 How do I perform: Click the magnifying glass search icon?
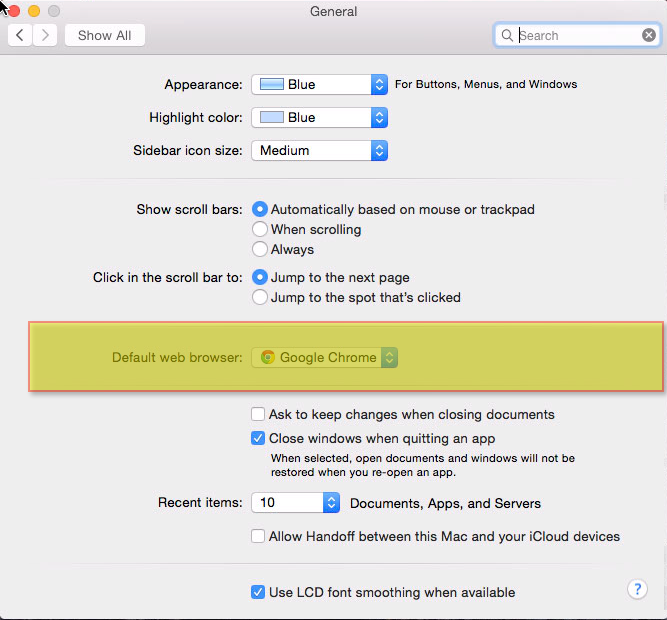click(508, 35)
